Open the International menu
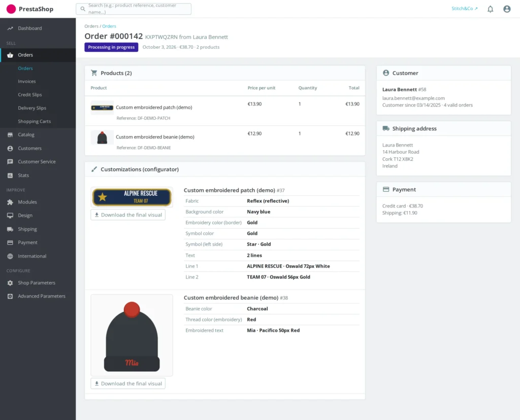This screenshot has height=420, width=520. (32, 256)
